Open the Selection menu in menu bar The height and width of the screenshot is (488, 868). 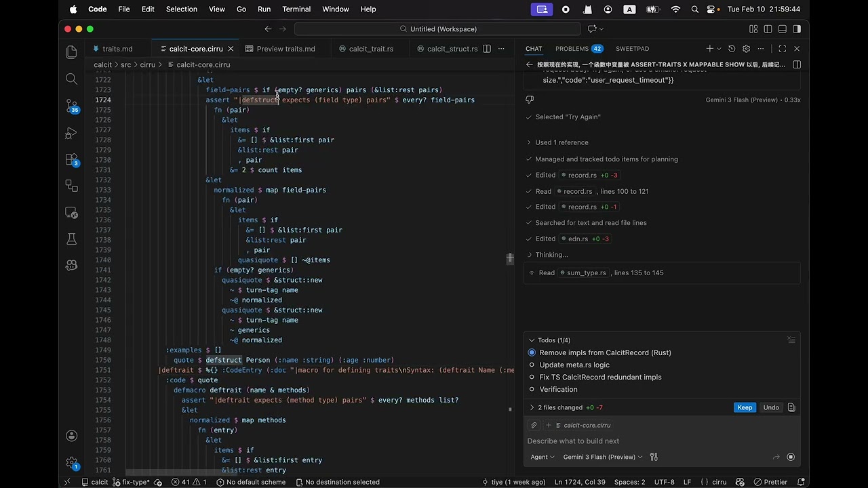[x=182, y=9]
